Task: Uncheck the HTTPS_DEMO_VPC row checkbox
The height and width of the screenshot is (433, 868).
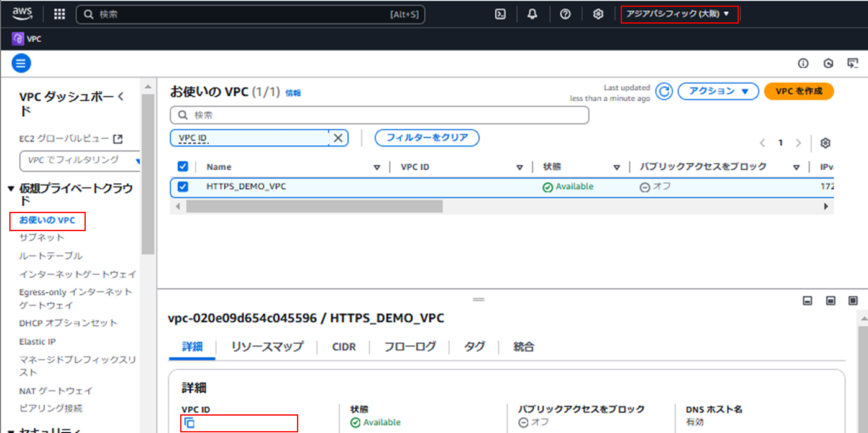Action: click(x=183, y=186)
